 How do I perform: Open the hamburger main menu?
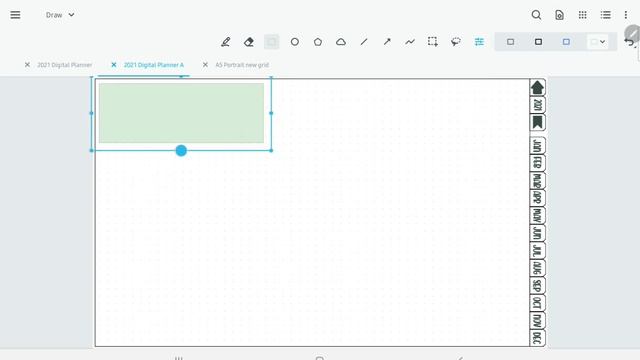[15, 15]
